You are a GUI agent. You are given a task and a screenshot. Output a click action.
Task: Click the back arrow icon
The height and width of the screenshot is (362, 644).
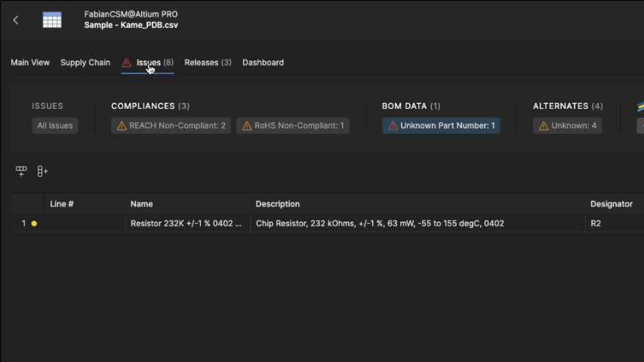(16, 20)
